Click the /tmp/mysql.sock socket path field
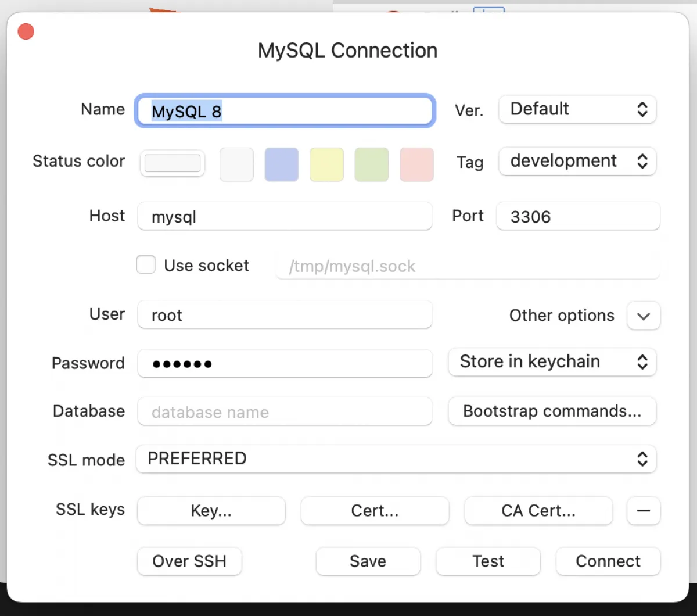Viewport: 697px width, 616px height. coord(468,266)
